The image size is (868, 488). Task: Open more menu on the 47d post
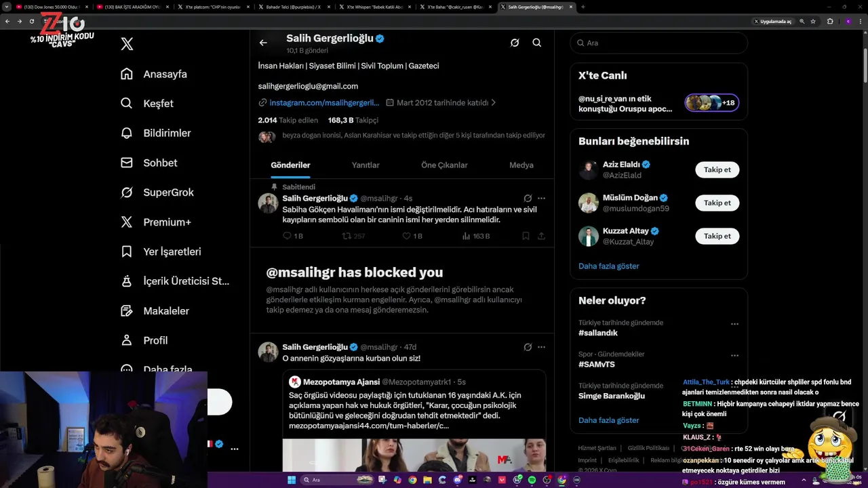(541, 347)
